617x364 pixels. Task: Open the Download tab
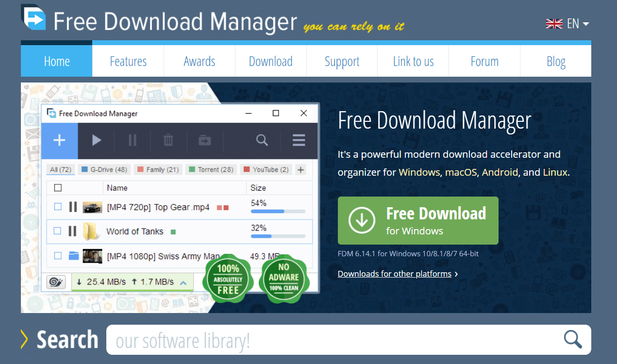tap(271, 61)
